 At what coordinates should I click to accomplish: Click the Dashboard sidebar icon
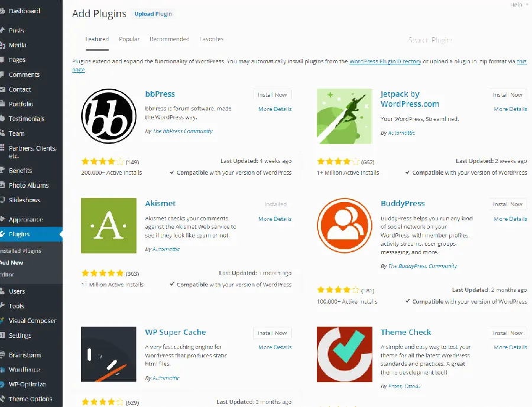point(2,11)
